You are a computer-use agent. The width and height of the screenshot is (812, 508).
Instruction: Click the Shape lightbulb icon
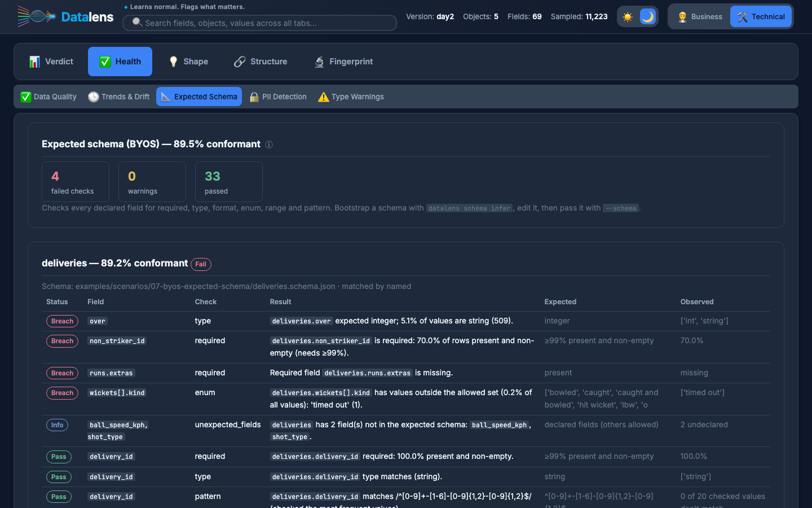coord(173,62)
